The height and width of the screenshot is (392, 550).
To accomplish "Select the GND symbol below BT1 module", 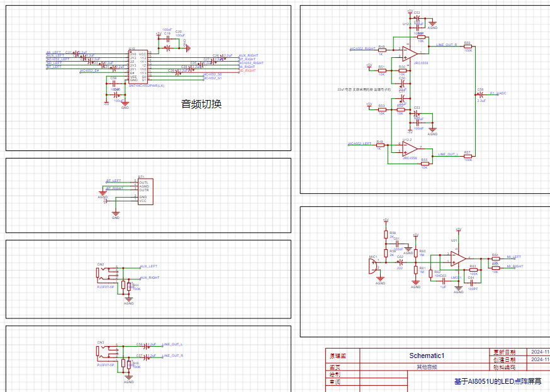I will pyautogui.click(x=115, y=213).
